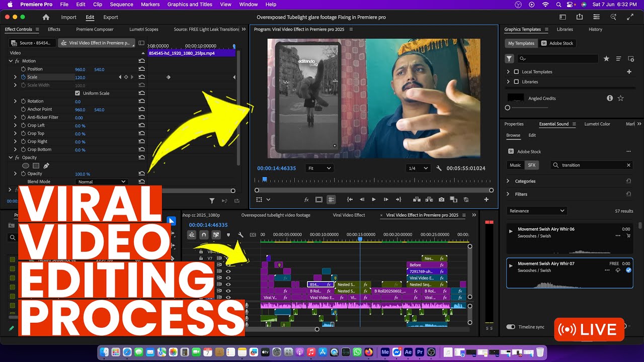Open Premiere Pro from the Dock
The width and height of the screenshot is (644, 362).
point(420,352)
